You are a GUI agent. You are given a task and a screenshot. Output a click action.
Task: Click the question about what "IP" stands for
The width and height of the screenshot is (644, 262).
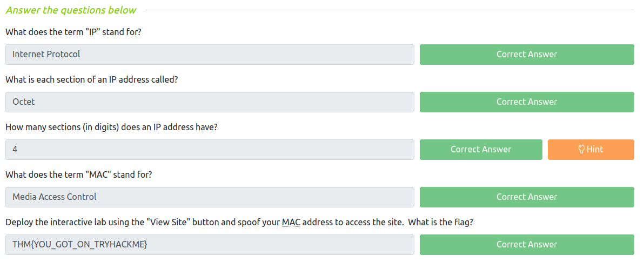[73, 32]
